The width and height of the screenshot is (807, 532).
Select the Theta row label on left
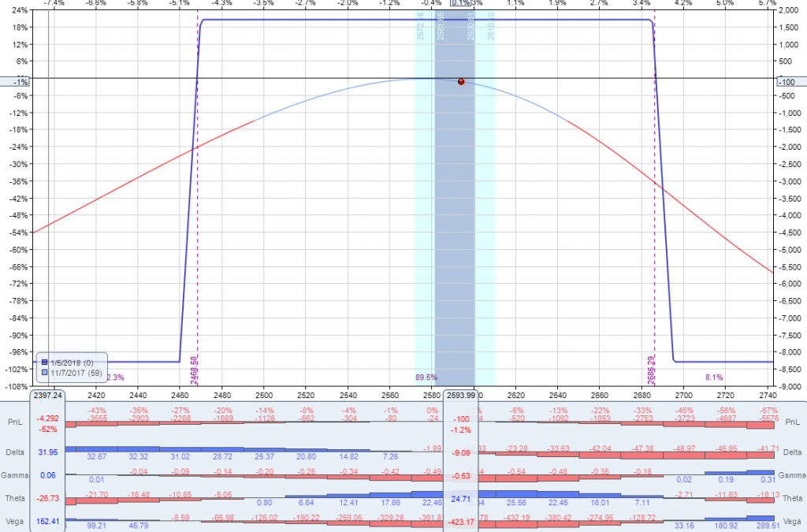15,499
